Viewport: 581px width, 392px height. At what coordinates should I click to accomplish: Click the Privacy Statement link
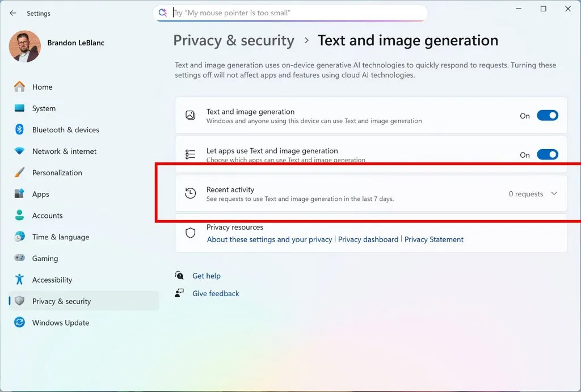click(434, 239)
